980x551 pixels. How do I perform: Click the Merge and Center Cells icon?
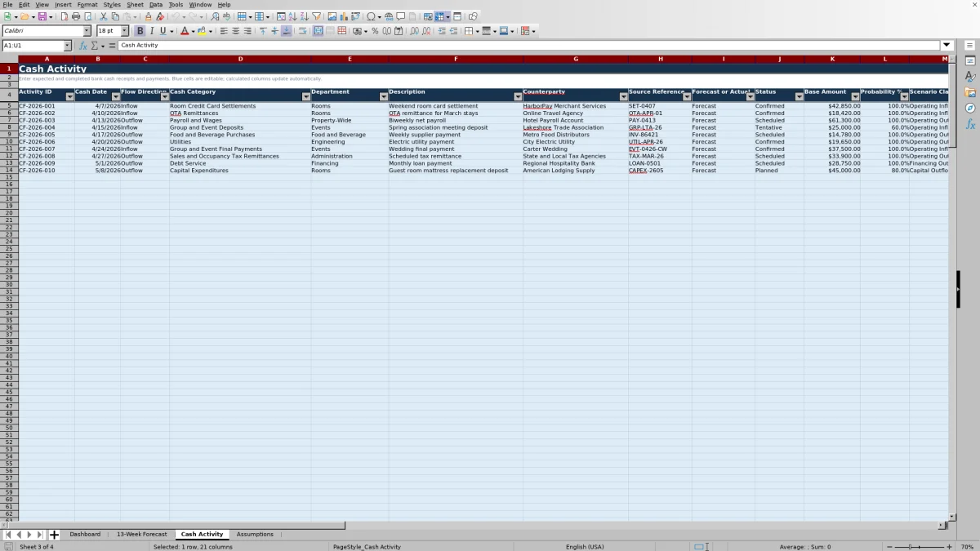[x=318, y=31]
